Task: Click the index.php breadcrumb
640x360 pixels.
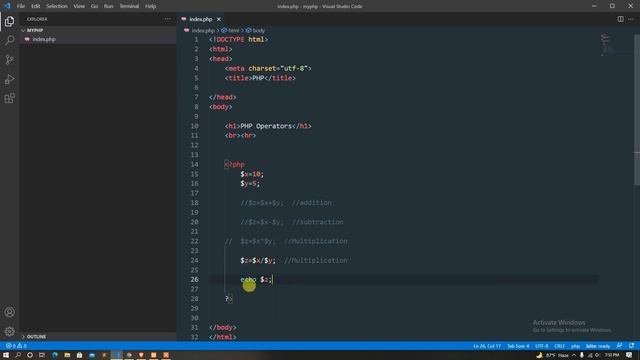Action: click(x=203, y=31)
